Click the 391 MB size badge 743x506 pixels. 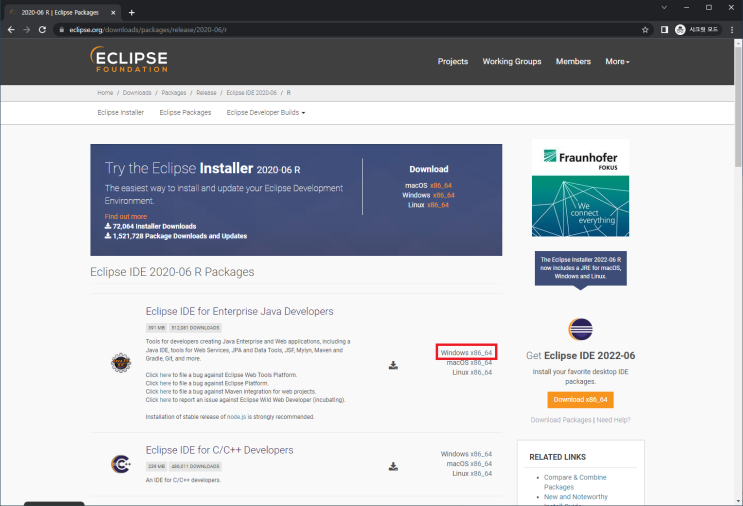click(x=156, y=328)
